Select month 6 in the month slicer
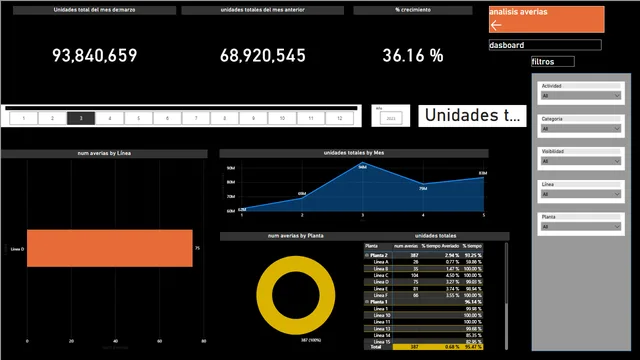640x360 pixels. pyautogui.click(x=167, y=118)
